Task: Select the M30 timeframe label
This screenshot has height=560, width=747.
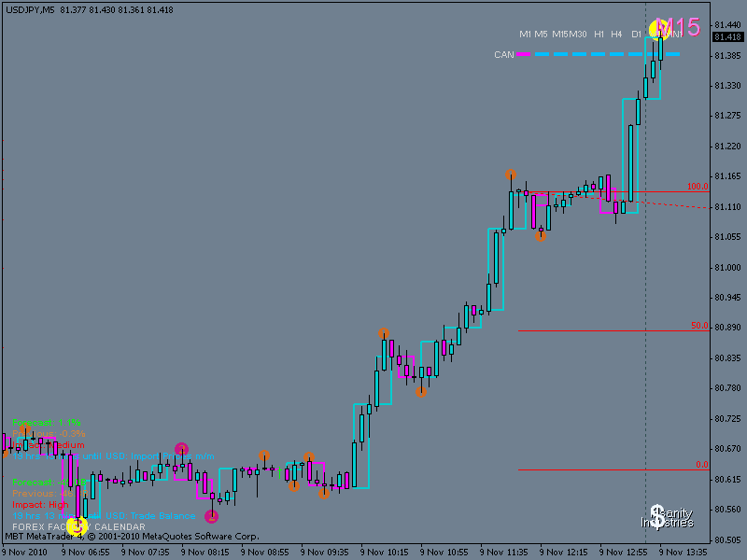Action: (578, 35)
